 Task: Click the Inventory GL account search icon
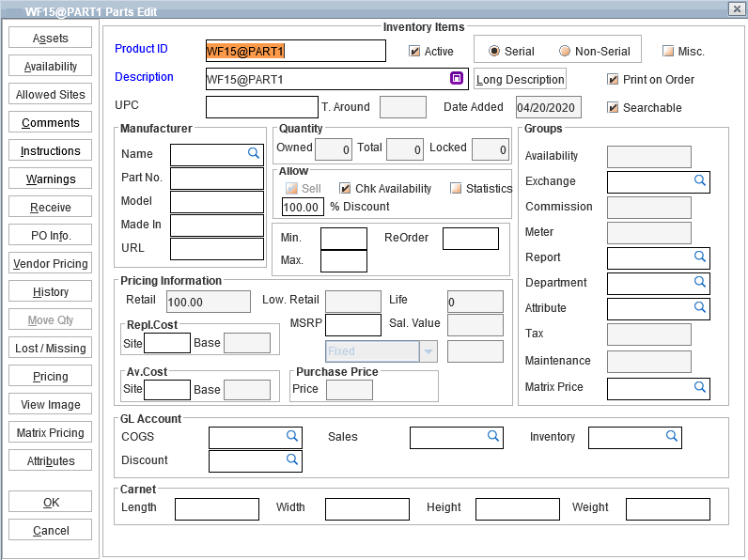pyautogui.click(x=671, y=436)
